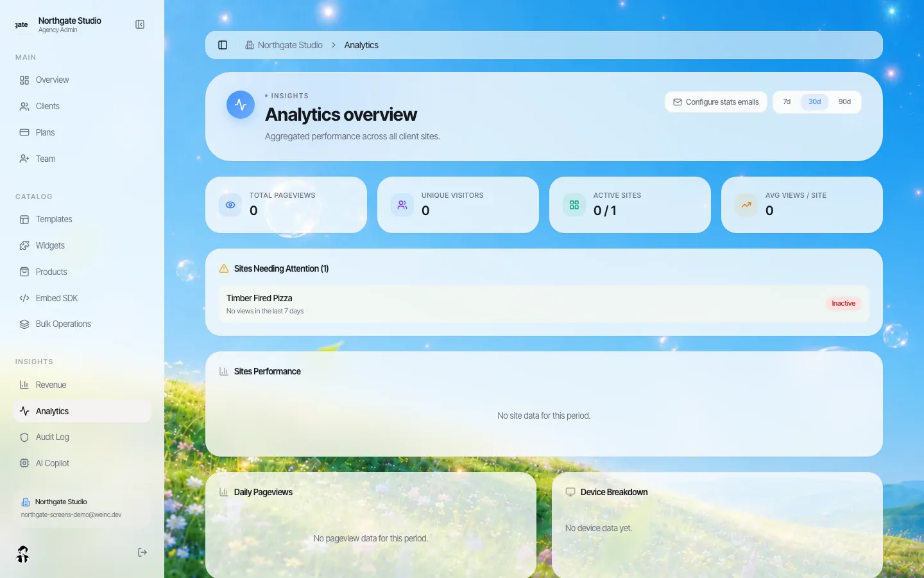The height and width of the screenshot is (578, 924).
Task: Click the users icon on Unique Visitors card
Action: point(402,205)
